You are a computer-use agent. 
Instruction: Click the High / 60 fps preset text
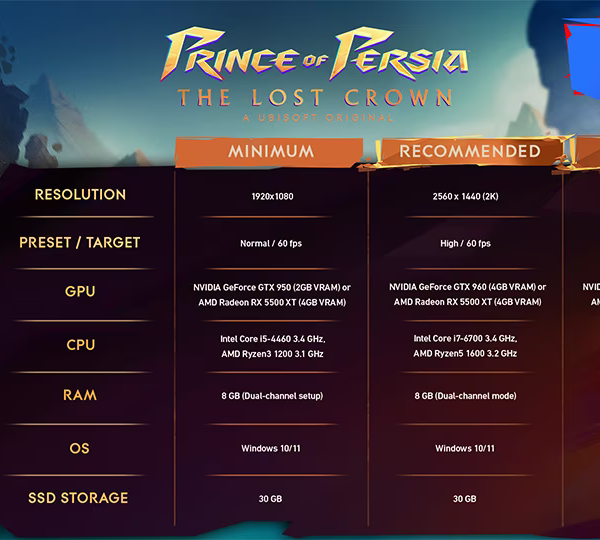(465, 243)
